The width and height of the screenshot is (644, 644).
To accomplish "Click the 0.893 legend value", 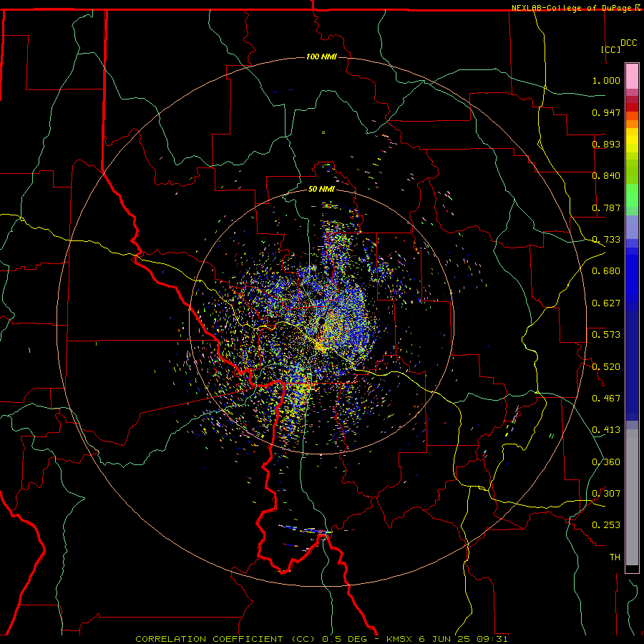I will [x=606, y=144].
